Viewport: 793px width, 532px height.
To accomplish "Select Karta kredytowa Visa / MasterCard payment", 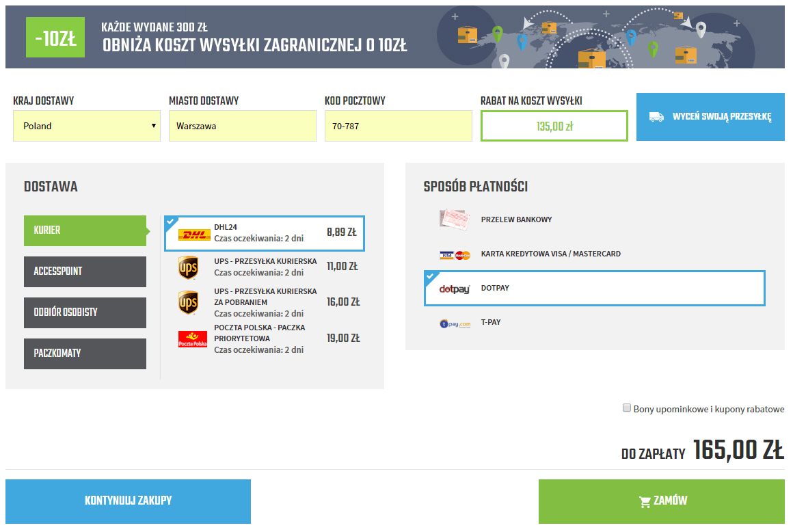I will 595,254.
